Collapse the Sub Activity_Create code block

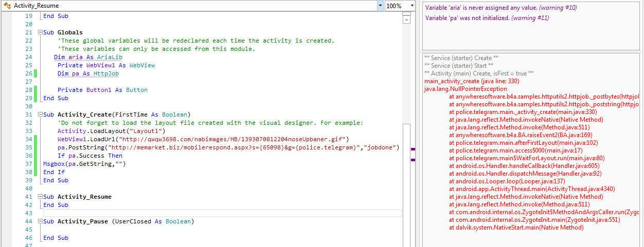[x=40, y=115]
